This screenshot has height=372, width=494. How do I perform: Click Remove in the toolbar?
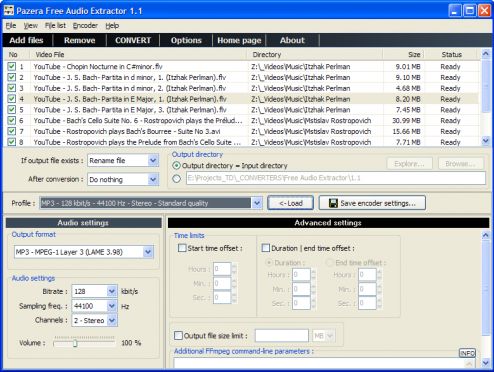pos(79,40)
